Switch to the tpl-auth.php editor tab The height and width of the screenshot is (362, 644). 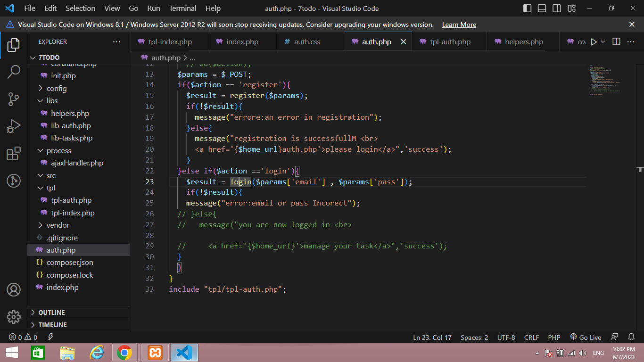pyautogui.click(x=450, y=42)
